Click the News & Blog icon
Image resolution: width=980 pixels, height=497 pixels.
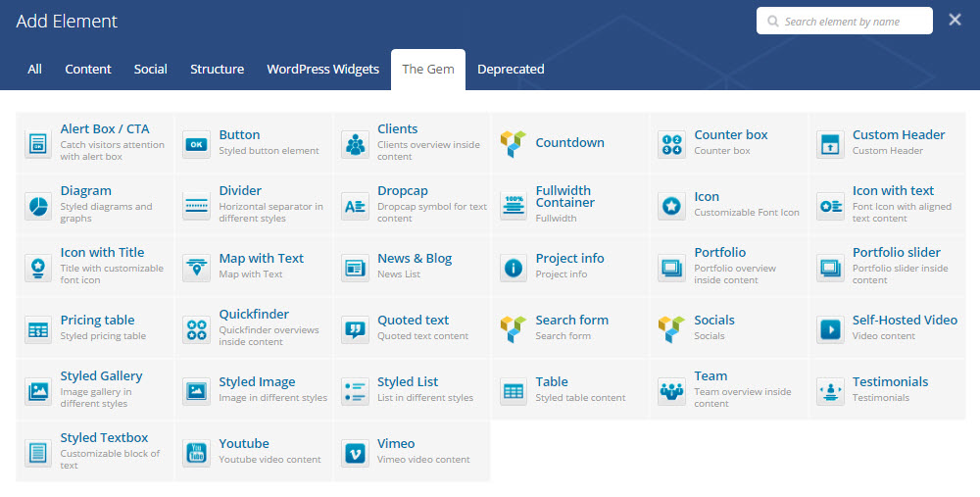click(x=355, y=268)
